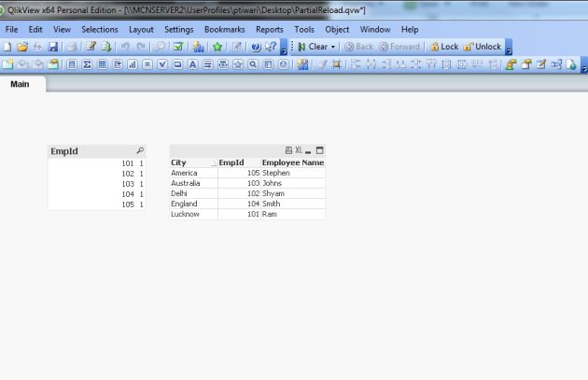The width and height of the screenshot is (588, 380).
Task: Create a List Box object icon
Action: (72, 64)
